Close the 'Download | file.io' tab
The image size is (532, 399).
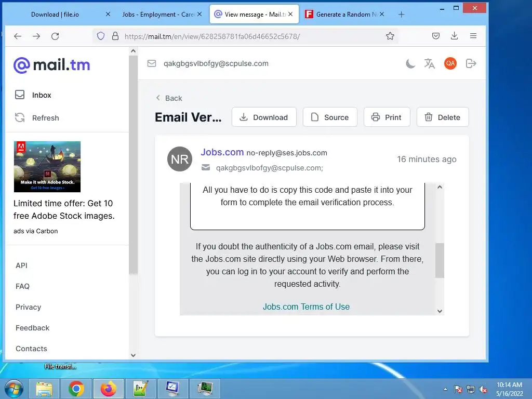pos(108,14)
